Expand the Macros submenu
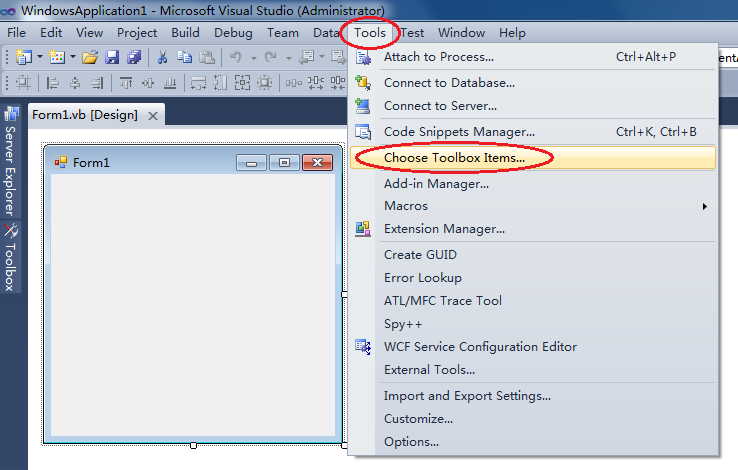Screen dimensions: 738x470 pos(533,206)
